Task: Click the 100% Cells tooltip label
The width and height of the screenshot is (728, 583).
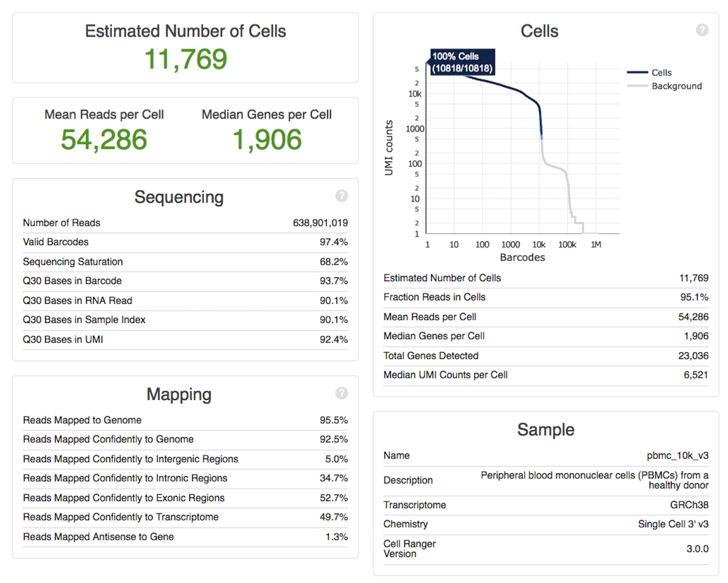Action: [462, 62]
